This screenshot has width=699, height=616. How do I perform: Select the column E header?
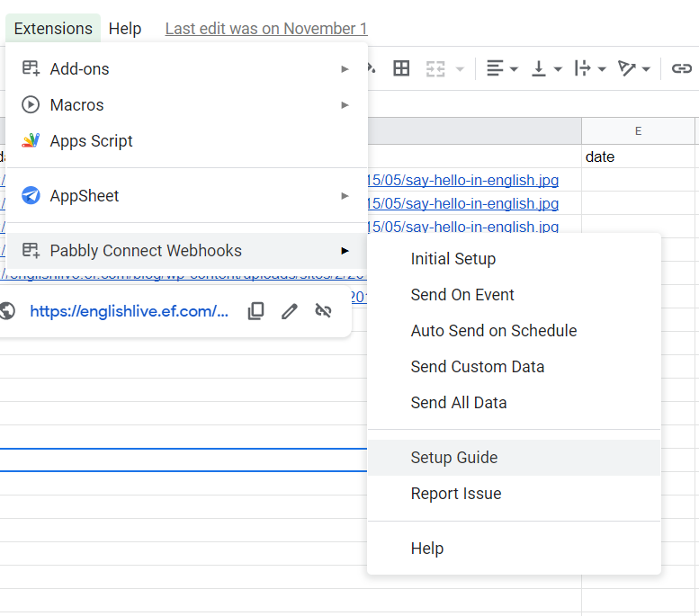pyautogui.click(x=638, y=131)
